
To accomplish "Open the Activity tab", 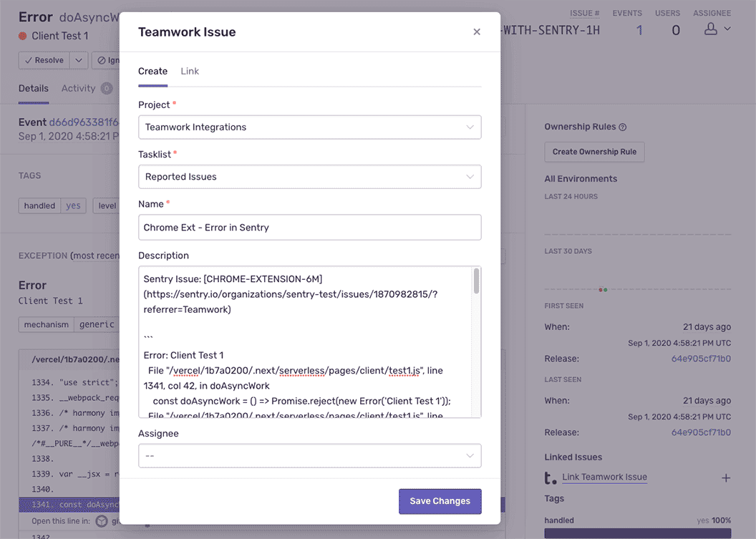I will pos(78,89).
